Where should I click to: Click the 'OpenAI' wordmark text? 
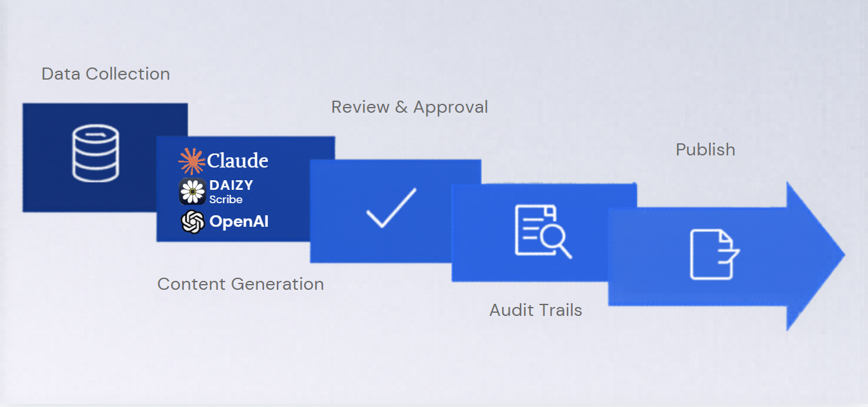pos(239,222)
